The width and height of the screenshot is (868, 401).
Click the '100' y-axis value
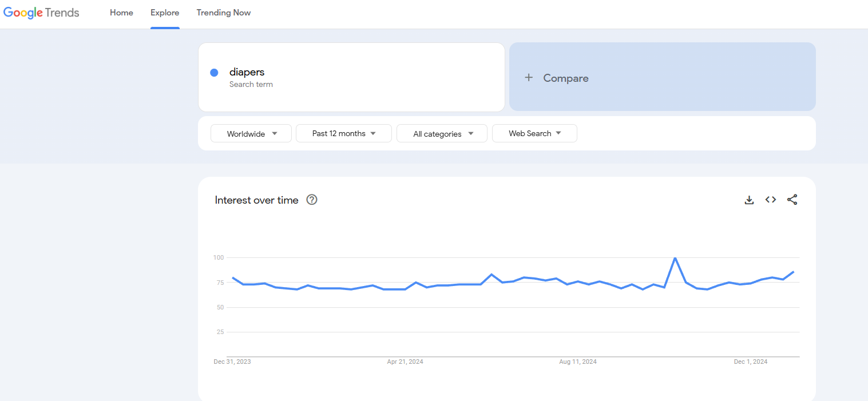click(x=219, y=257)
